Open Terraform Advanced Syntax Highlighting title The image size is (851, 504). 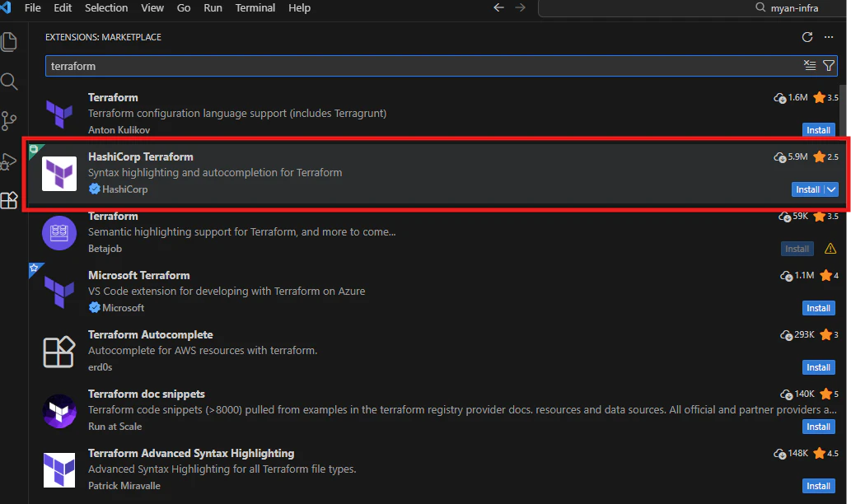coord(191,453)
